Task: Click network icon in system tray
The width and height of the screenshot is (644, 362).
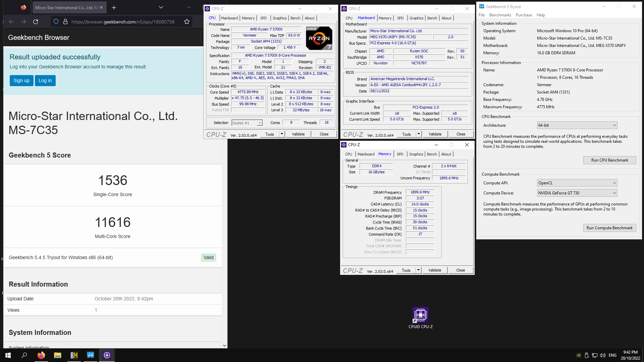Action: click(595, 355)
